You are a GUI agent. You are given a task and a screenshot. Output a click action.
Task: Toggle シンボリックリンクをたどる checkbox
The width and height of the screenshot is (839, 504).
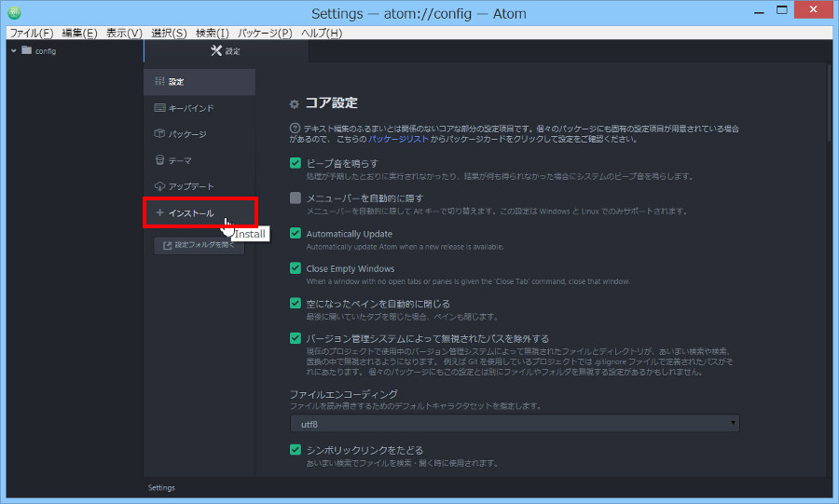[296, 449]
